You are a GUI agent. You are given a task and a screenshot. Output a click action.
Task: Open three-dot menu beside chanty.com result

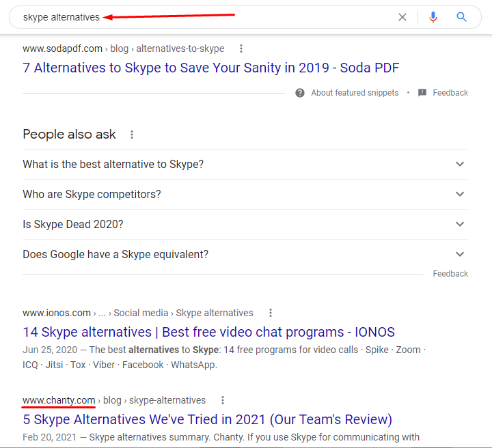point(223,400)
